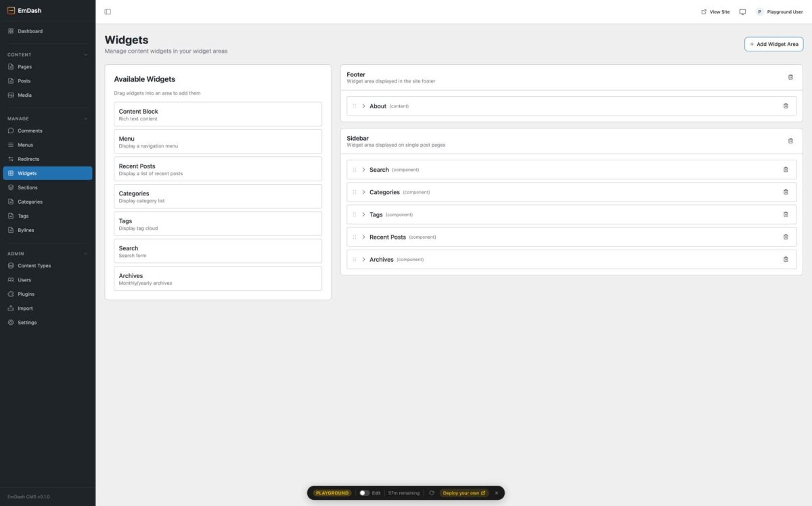Click the EmDash logo icon
The height and width of the screenshot is (506, 812).
pyautogui.click(x=11, y=10)
